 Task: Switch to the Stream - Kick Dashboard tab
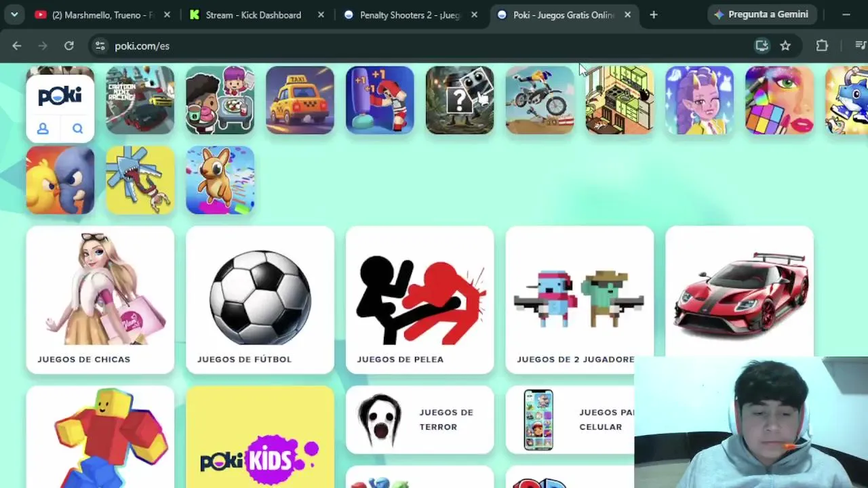pos(256,14)
